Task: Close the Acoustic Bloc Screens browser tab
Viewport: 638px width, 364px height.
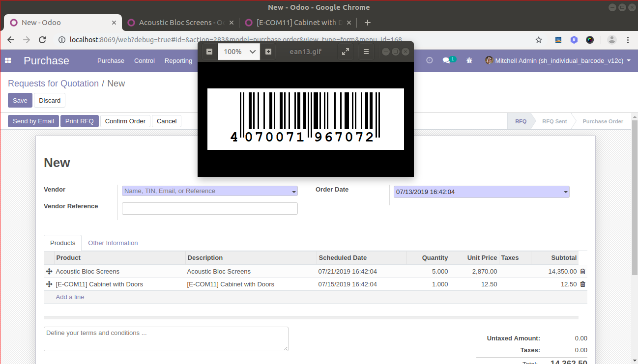Action: [232, 23]
